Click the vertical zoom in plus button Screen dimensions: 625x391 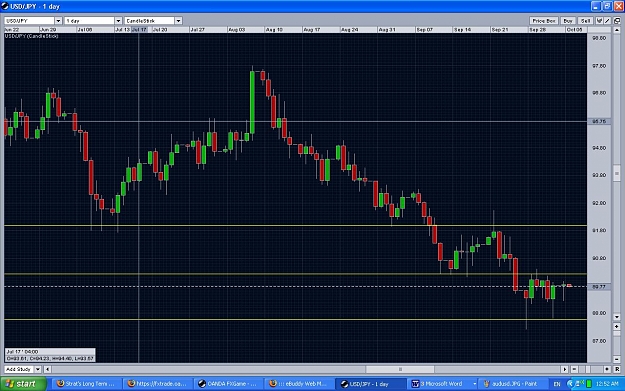617,326
